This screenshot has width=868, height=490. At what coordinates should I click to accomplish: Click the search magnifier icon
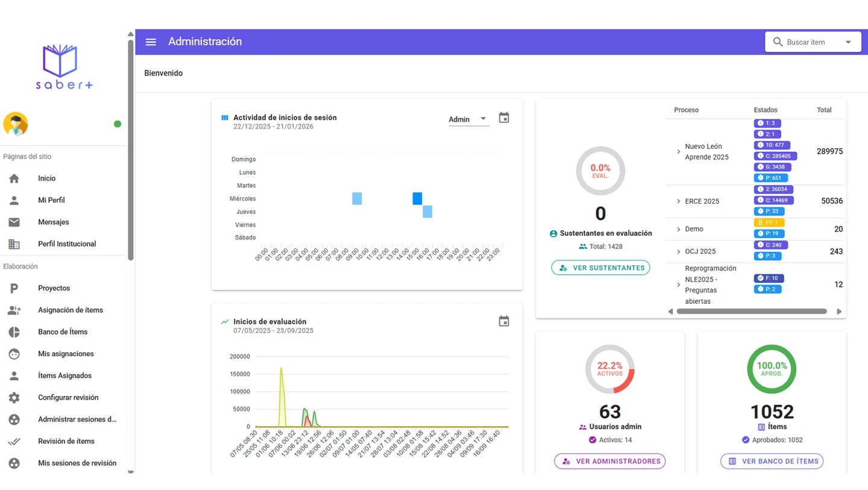pos(778,42)
